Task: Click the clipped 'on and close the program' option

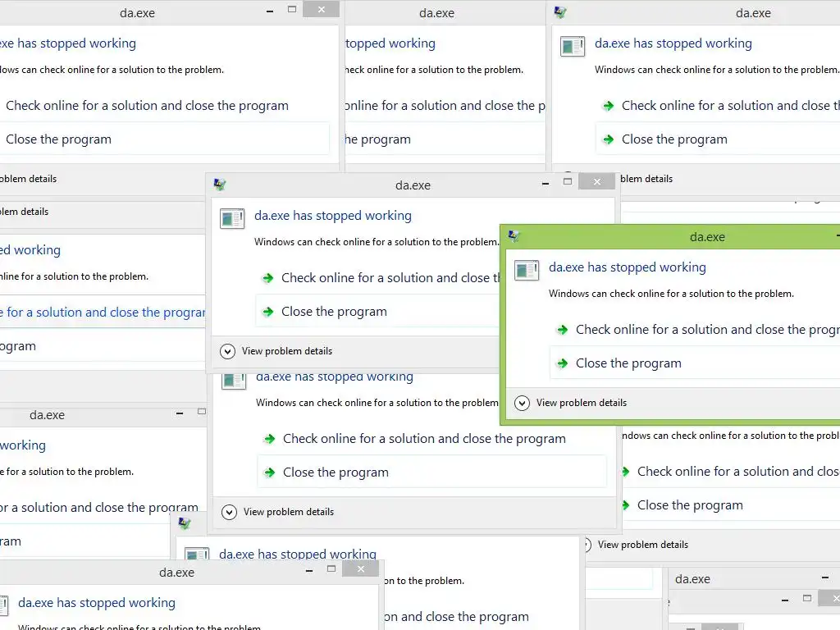Action: [x=456, y=617]
